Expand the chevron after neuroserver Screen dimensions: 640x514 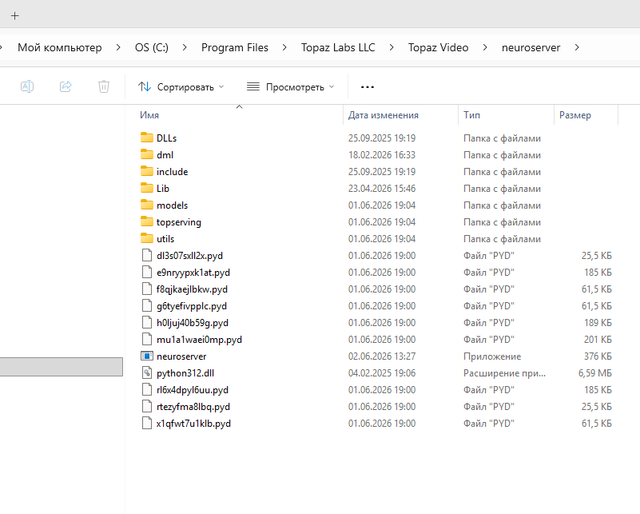[x=577, y=47]
